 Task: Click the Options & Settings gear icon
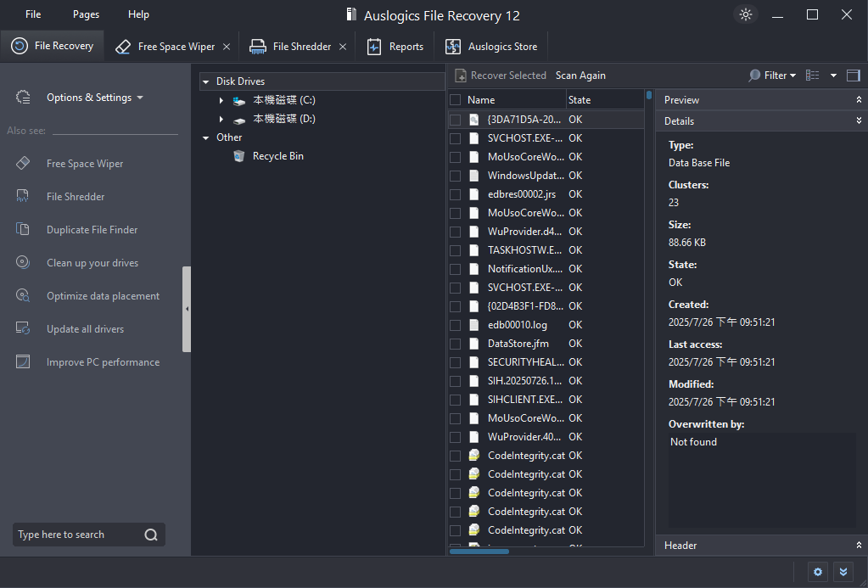click(23, 97)
